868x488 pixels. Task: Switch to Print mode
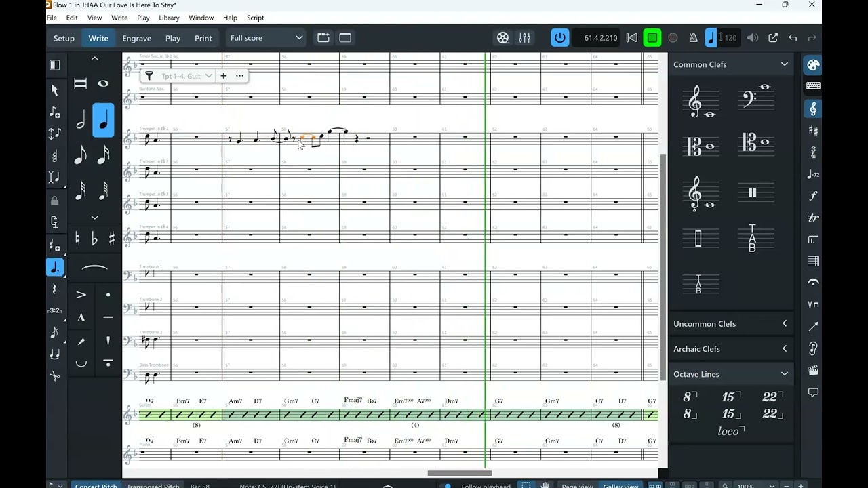[203, 39]
